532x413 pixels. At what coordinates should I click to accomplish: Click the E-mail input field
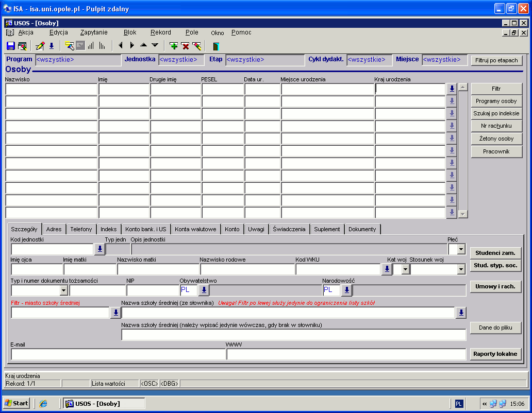pos(119,354)
